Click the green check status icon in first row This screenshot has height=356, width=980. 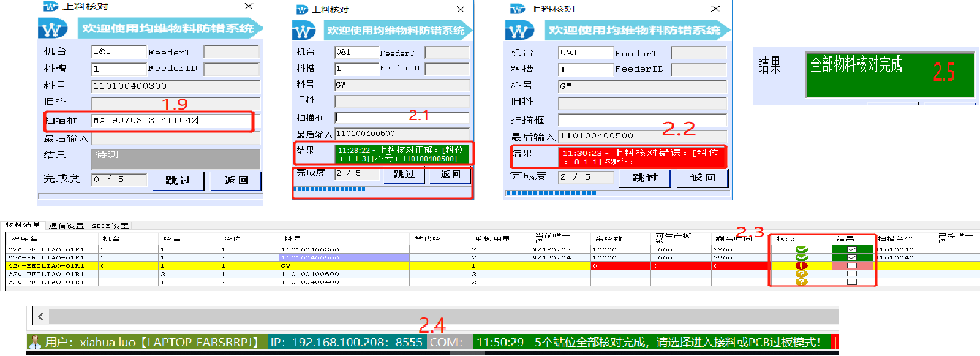(801, 250)
